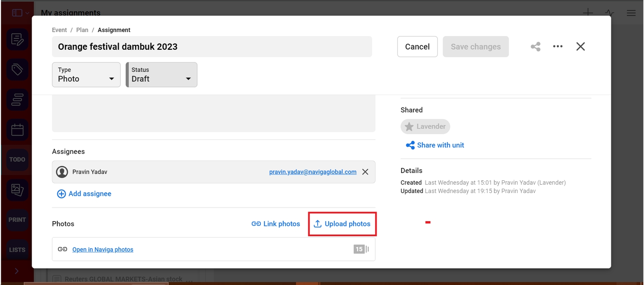Screen dimensions: 644x285
Task: Open the Type Photo dropdown
Action: click(x=86, y=75)
